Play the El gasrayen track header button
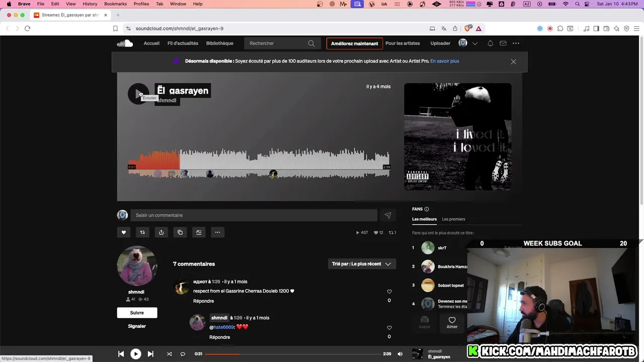This screenshot has width=644, height=362. [x=138, y=94]
